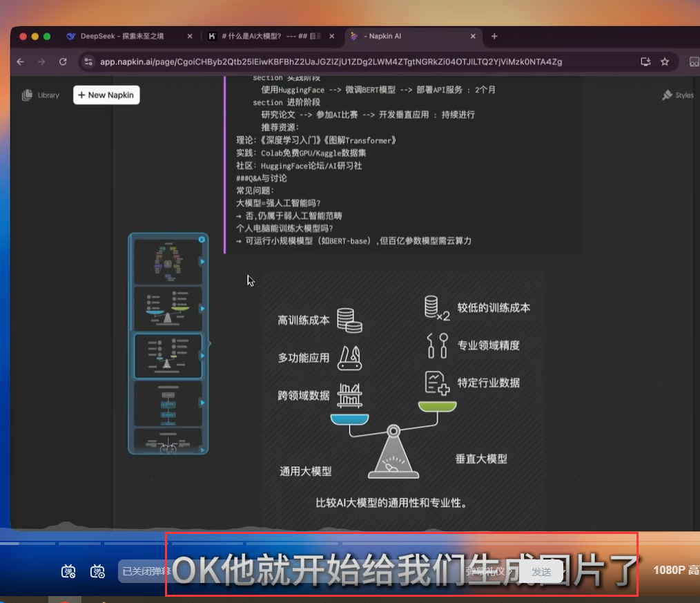Viewport: 700px width, 603px height.
Task: Click the green scale pan
Action: pyautogui.click(x=437, y=406)
